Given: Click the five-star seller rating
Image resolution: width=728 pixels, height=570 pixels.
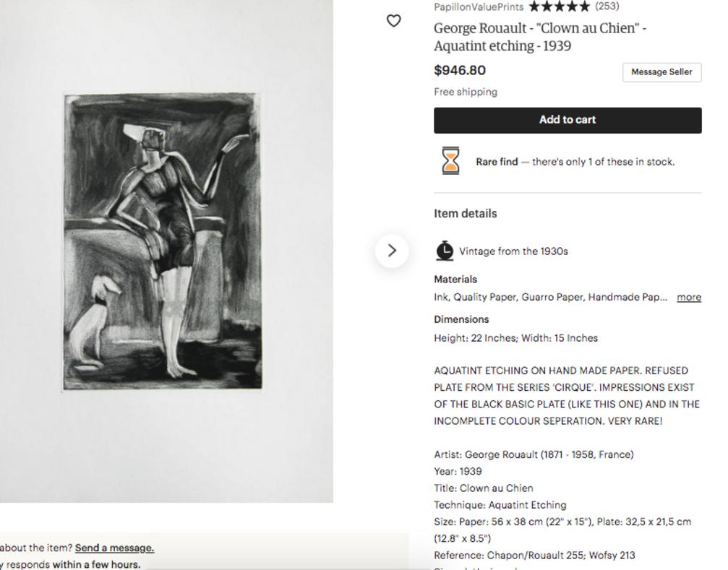Looking at the screenshot, I should (x=560, y=7).
